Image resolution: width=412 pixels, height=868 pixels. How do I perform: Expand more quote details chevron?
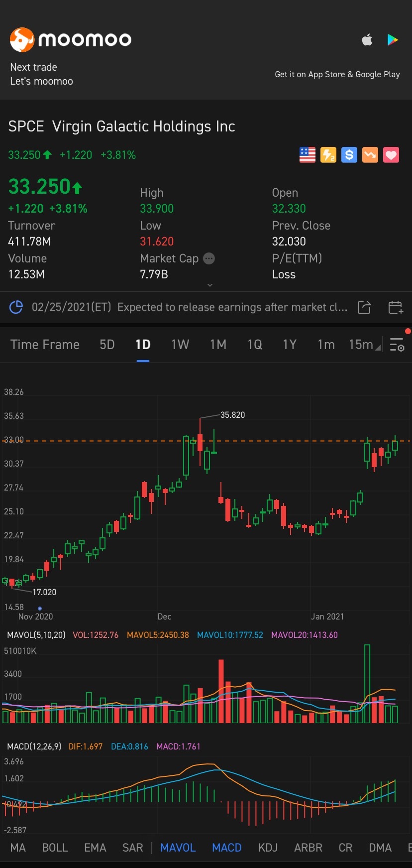(x=210, y=285)
